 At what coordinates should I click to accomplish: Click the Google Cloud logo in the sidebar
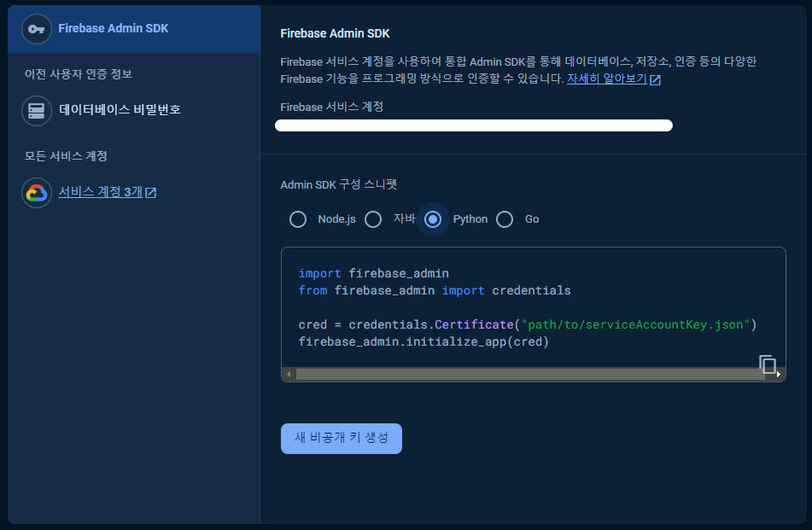(x=35, y=192)
